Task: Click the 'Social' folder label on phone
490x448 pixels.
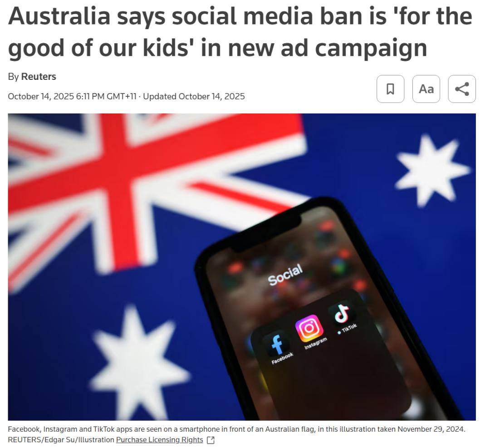Action: pyautogui.click(x=285, y=275)
